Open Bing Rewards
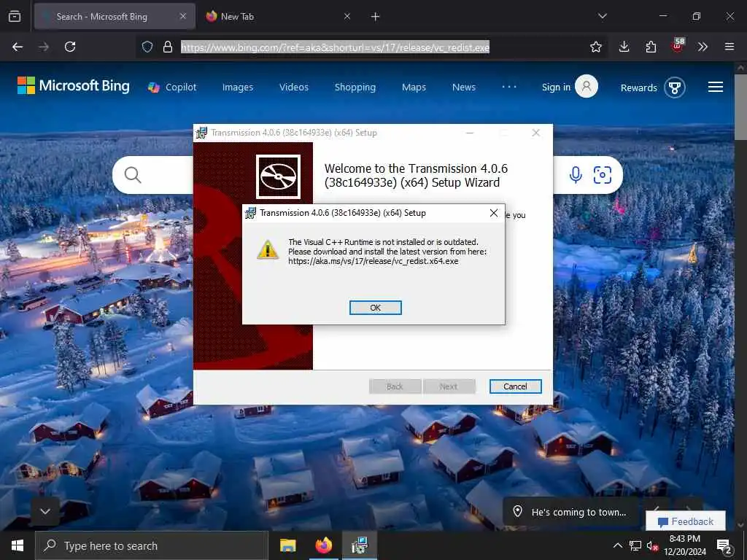747x560 pixels. tap(639, 87)
